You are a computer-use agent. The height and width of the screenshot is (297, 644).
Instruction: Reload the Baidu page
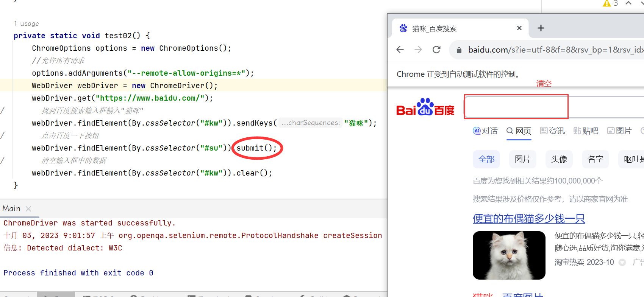(436, 50)
